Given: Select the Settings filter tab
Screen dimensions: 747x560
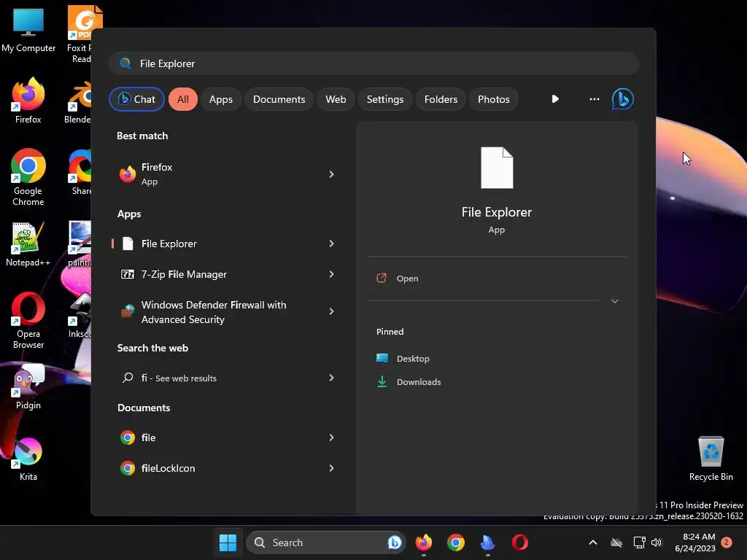Looking at the screenshot, I should pos(385,99).
